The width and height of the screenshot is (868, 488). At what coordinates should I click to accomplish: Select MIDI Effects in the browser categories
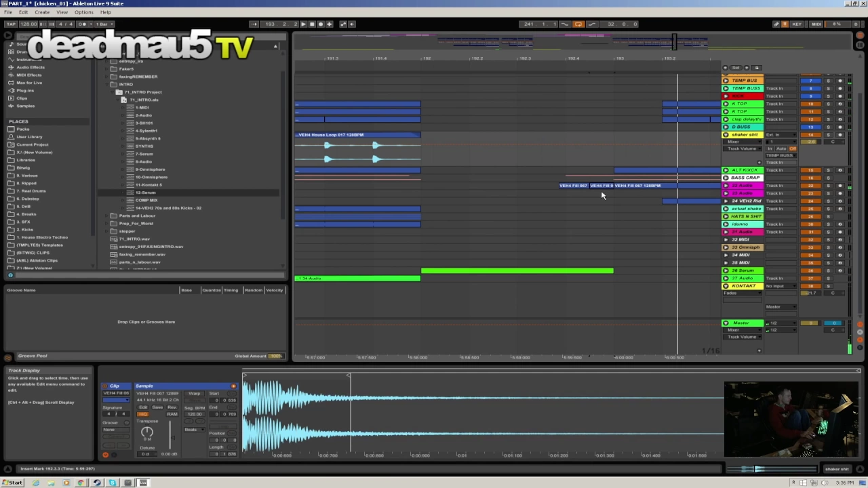coord(28,75)
